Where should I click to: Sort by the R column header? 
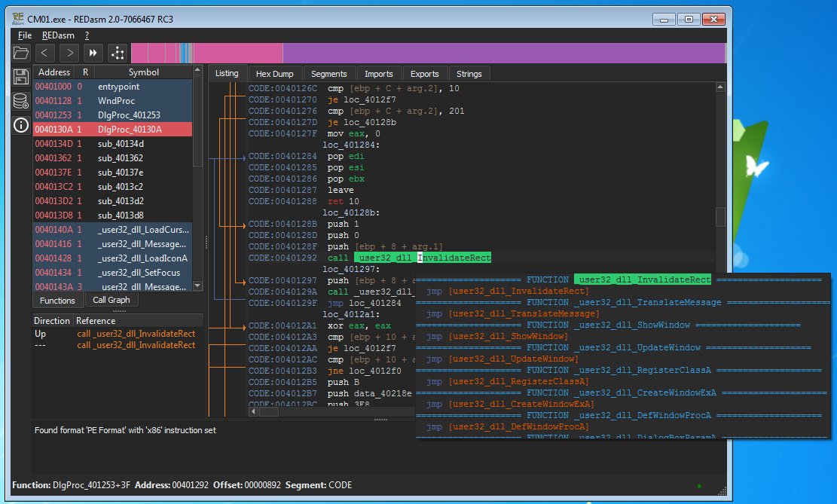(x=85, y=72)
